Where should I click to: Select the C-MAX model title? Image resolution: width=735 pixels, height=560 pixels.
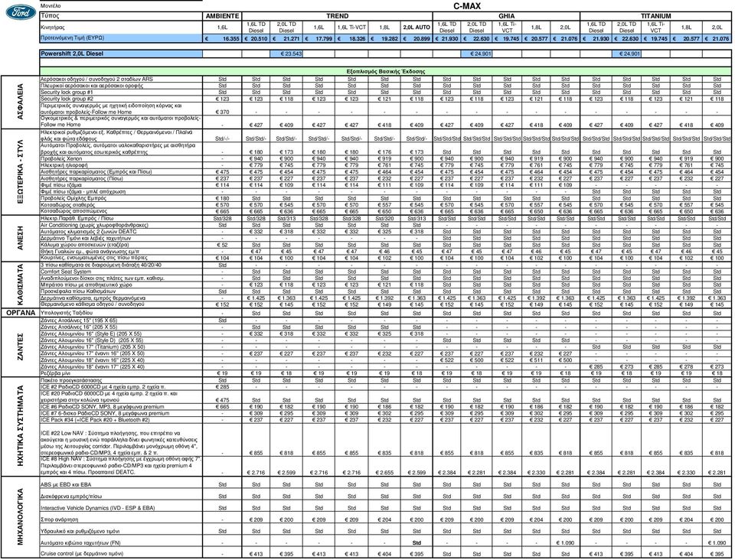(467, 6)
